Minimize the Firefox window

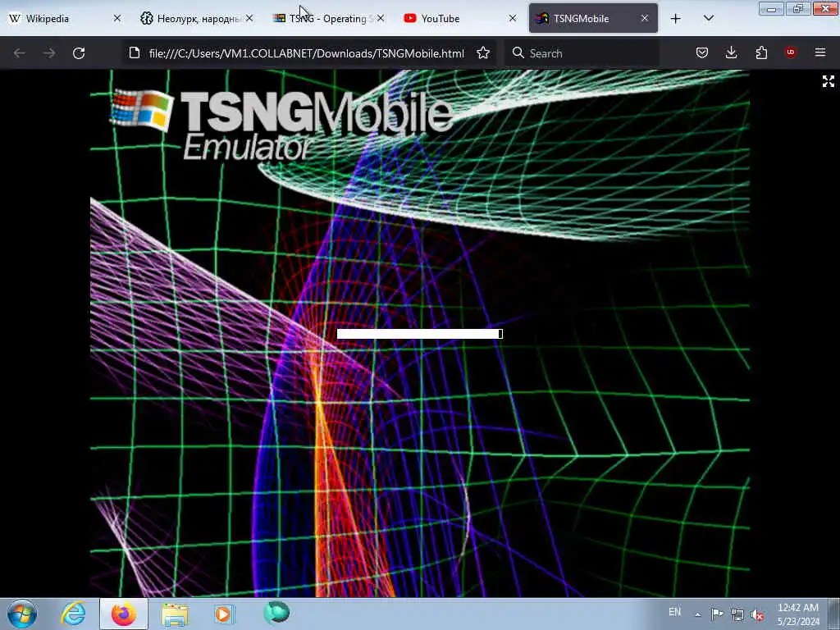point(771,8)
